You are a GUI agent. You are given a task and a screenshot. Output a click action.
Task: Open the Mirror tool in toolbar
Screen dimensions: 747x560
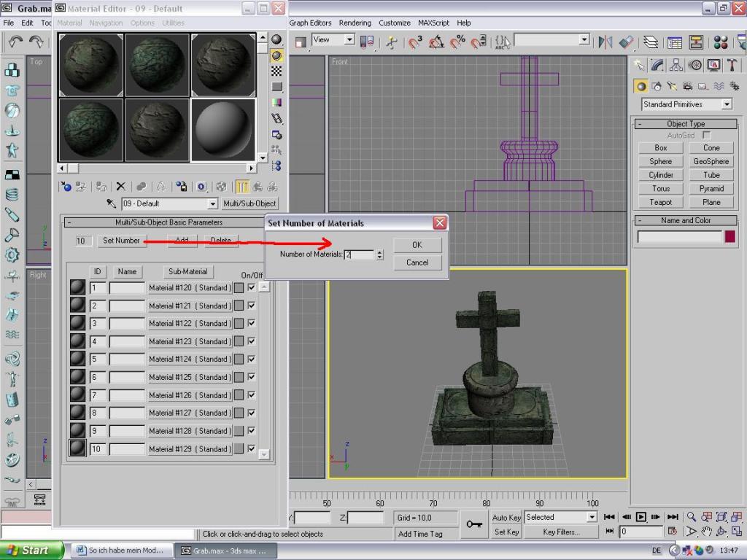pos(605,42)
